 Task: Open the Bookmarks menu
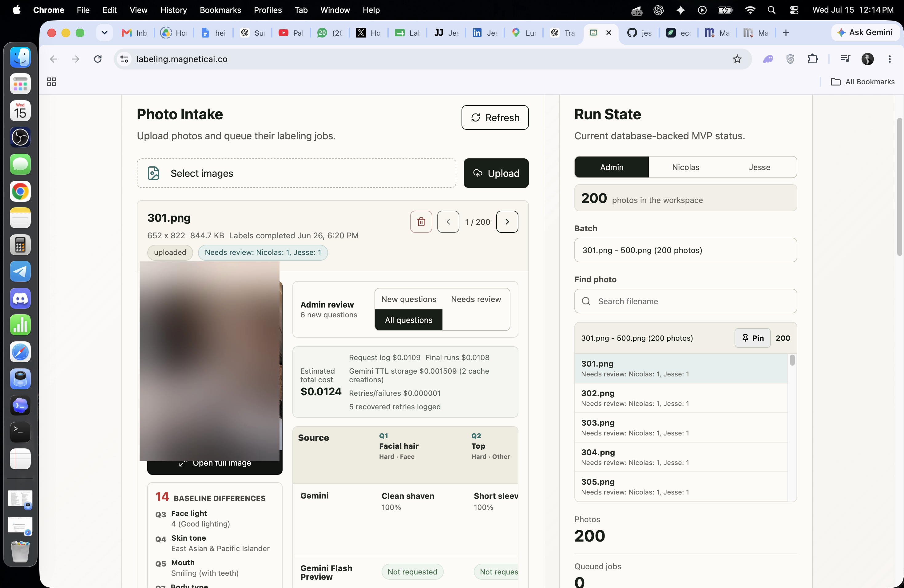click(220, 10)
